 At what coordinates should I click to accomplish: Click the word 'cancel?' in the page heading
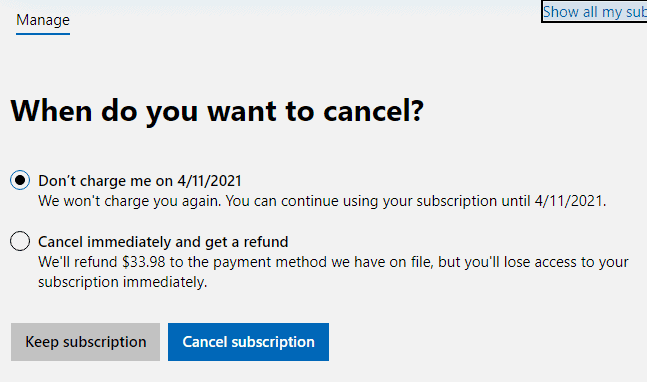[373, 111]
